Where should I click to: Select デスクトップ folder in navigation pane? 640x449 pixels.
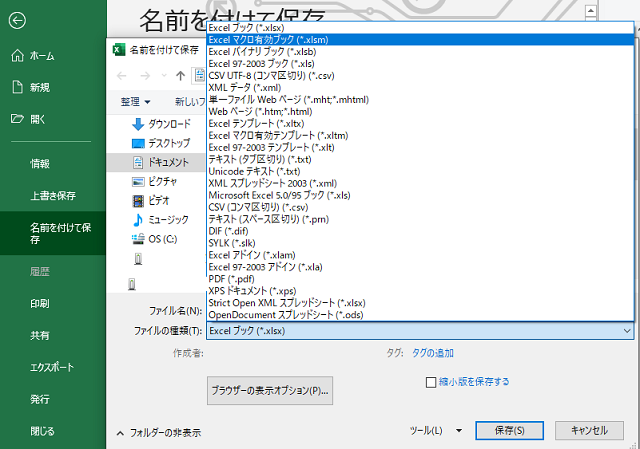169,143
